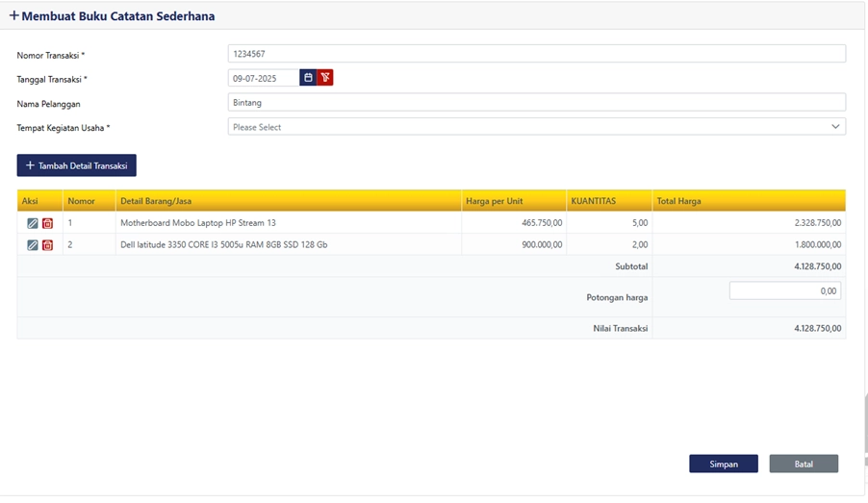Cancel with the Batal button

pos(804,464)
